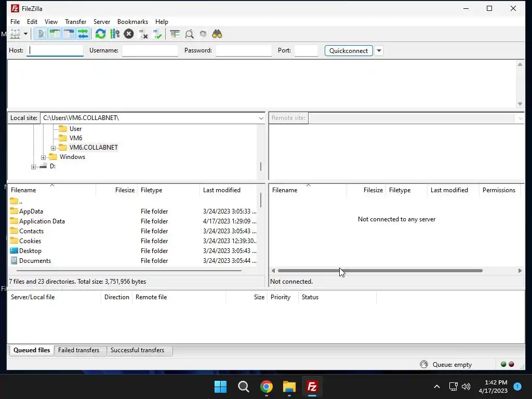
Task: Reconnect to last server icon
Action: [157, 34]
